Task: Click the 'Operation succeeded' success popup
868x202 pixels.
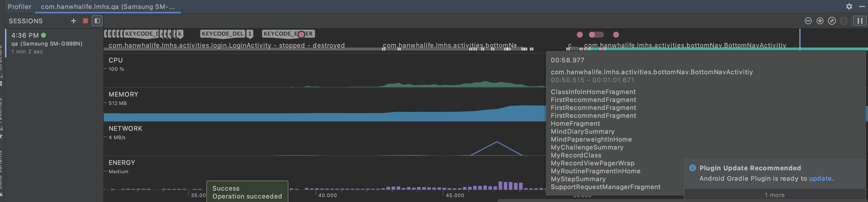Action: pyautogui.click(x=247, y=192)
